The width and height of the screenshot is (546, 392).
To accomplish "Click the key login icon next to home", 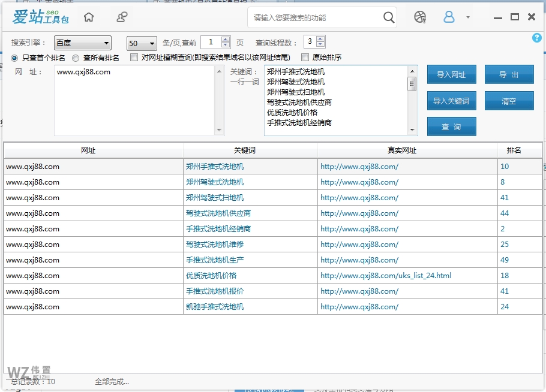I will click(x=121, y=17).
